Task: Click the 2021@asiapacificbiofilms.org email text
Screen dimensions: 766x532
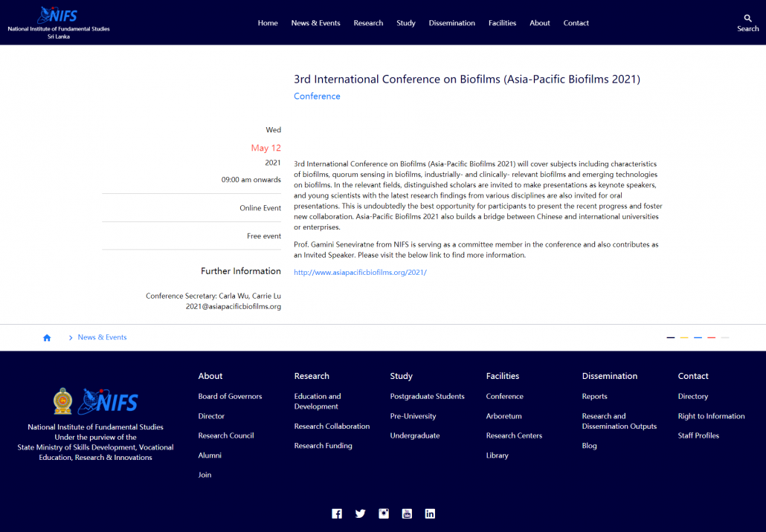Action: pyautogui.click(x=233, y=307)
